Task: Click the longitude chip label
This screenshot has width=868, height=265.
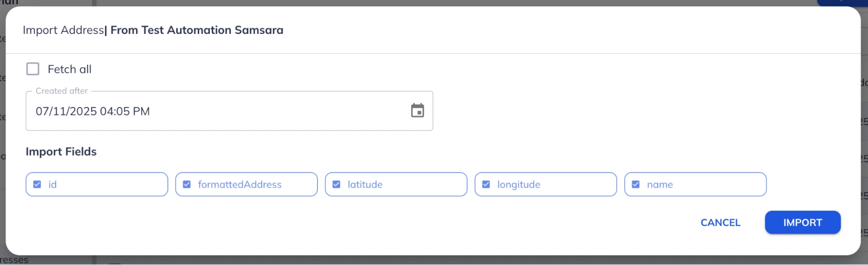Action: point(519,185)
